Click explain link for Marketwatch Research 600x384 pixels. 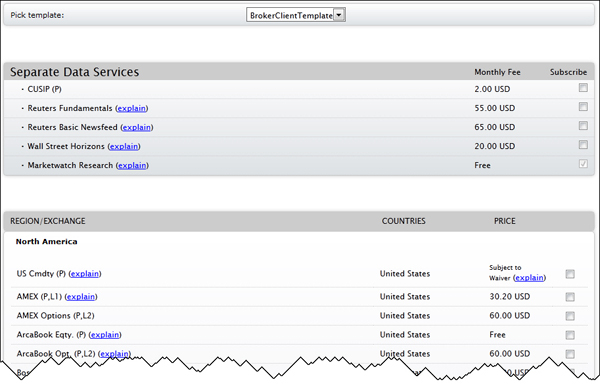pyautogui.click(x=132, y=166)
